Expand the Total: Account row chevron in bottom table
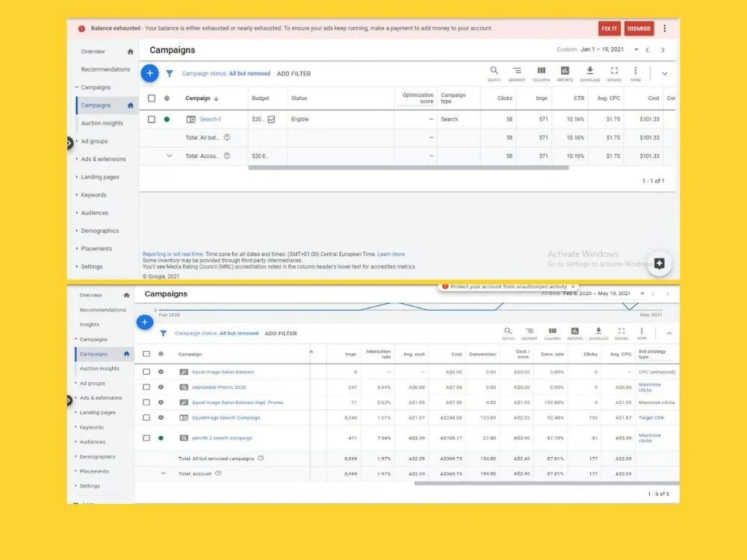Image resolution: width=747 pixels, height=560 pixels. (x=164, y=473)
